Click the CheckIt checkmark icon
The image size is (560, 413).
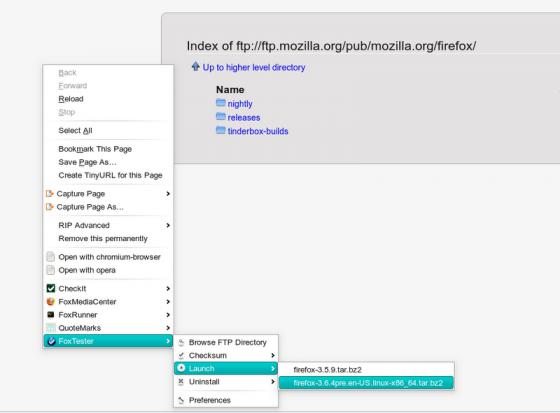[51, 288]
